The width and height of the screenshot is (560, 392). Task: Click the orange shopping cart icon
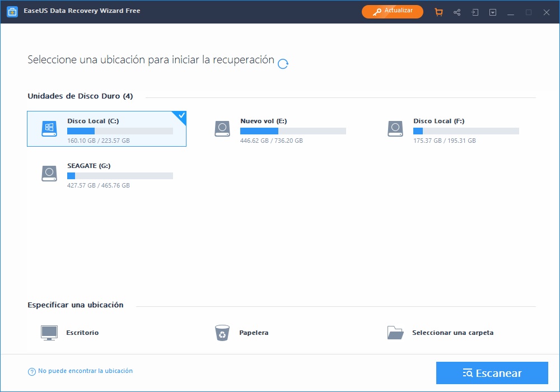(439, 12)
